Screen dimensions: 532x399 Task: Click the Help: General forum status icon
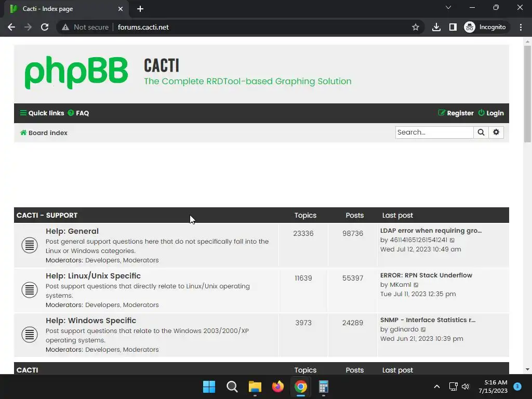30,245
